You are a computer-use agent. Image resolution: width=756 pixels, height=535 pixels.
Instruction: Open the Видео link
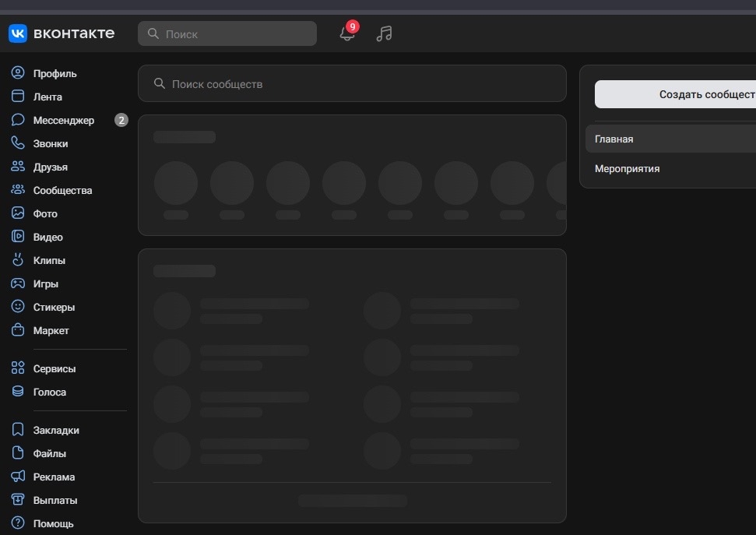point(48,238)
